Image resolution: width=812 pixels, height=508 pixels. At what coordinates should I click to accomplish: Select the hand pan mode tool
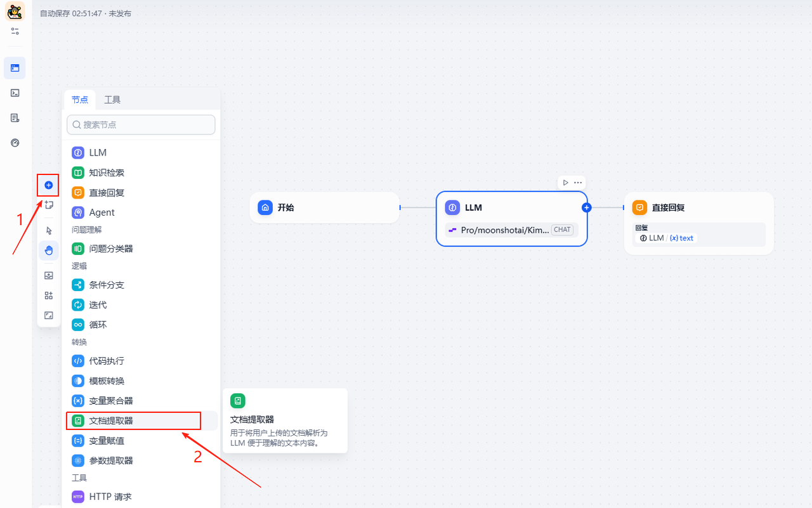[x=49, y=251]
